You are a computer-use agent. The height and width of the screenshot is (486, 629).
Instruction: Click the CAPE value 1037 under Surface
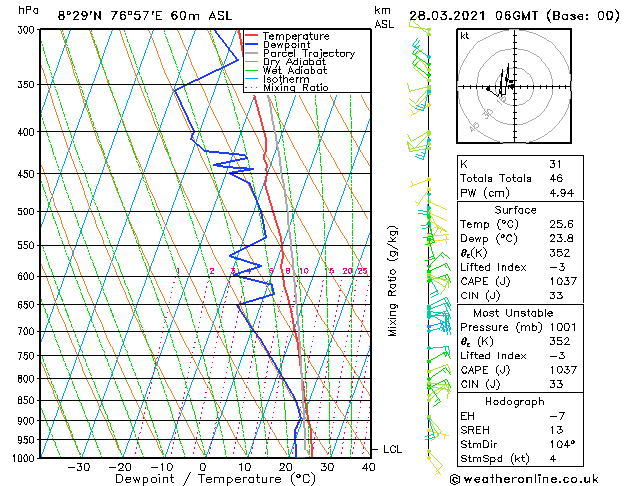click(x=563, y=281)
